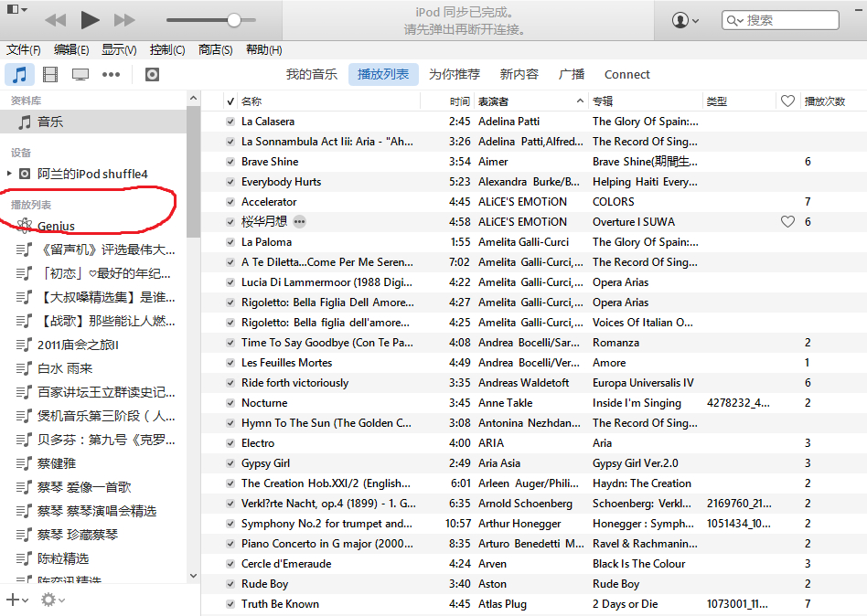
Task: Click the heart column header icon
Action: point(788,101)
